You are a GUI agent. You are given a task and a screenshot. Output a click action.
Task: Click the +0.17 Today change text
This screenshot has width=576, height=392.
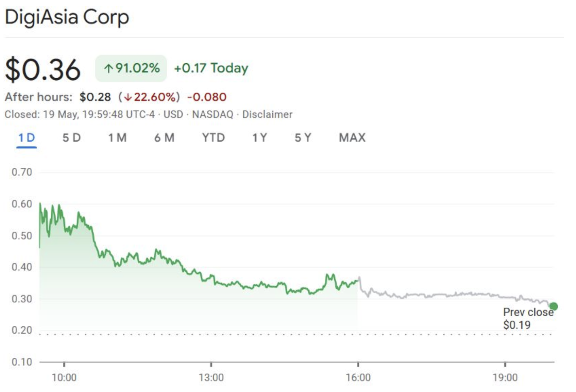[x=211, y=68]
